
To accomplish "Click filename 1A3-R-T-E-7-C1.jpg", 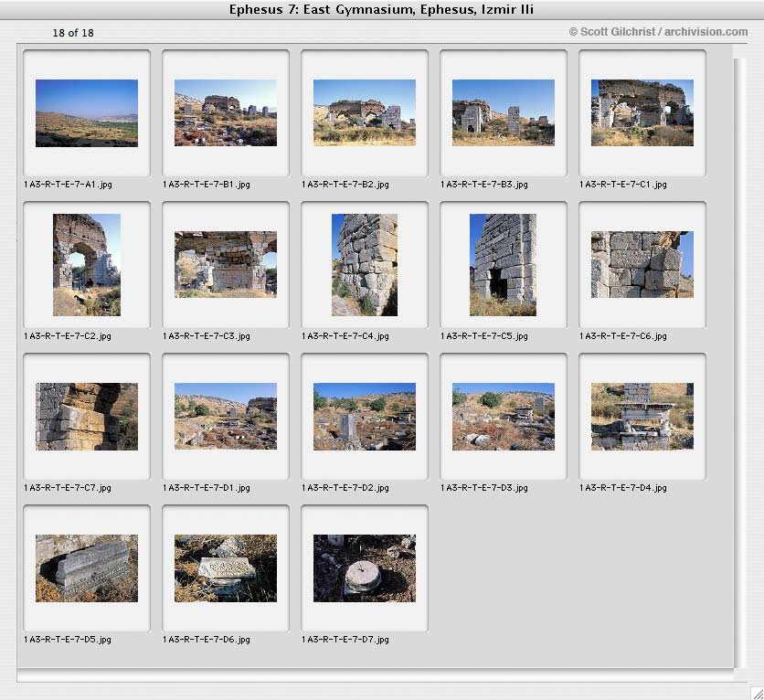I will click(x=622, y=185).
